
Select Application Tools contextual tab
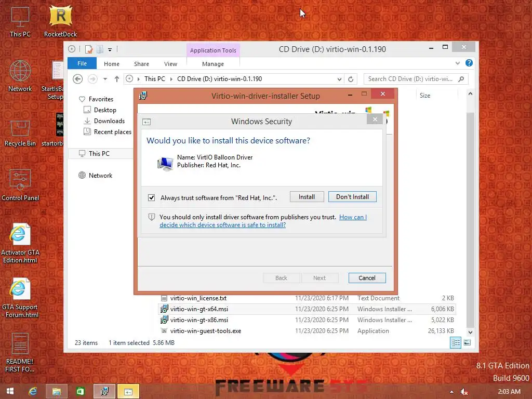pyautogui.click(x=213, y=50)
